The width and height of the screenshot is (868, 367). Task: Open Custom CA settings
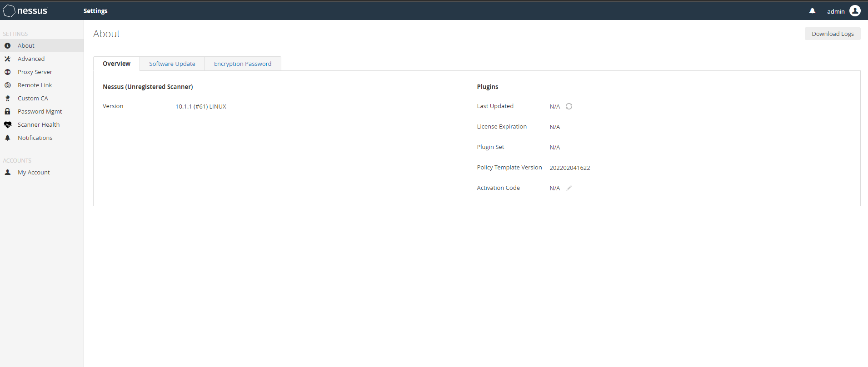pyautogui.click(x=42, y=98)
